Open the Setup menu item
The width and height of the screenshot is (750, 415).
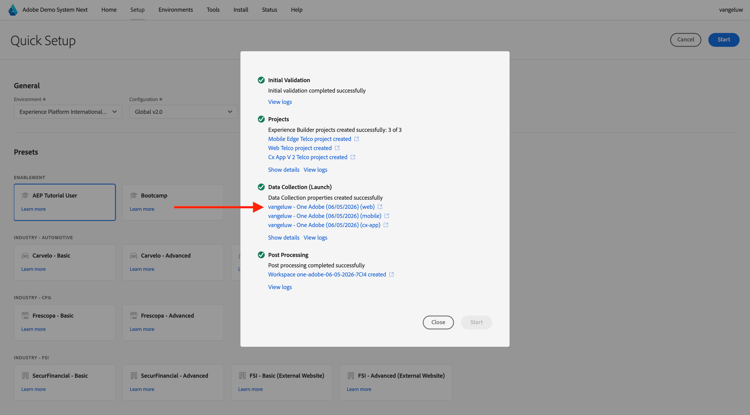[137, 10]
